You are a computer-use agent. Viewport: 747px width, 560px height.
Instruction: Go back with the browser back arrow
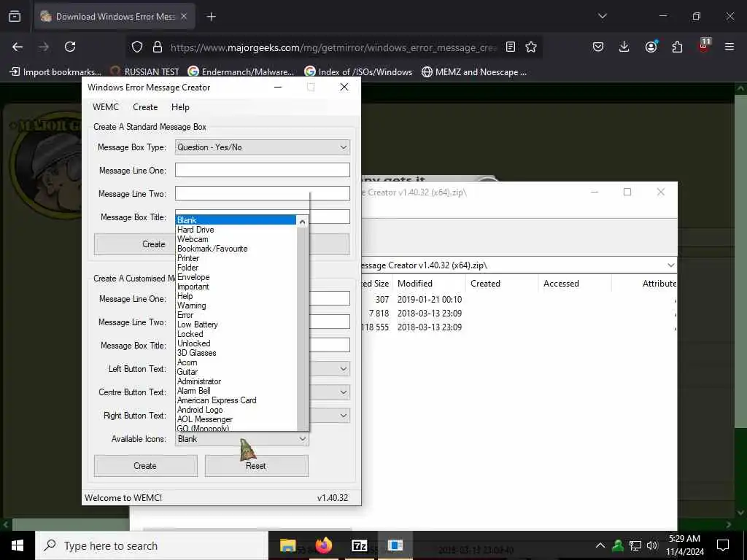pyautogui.click(x=18, y=47)
